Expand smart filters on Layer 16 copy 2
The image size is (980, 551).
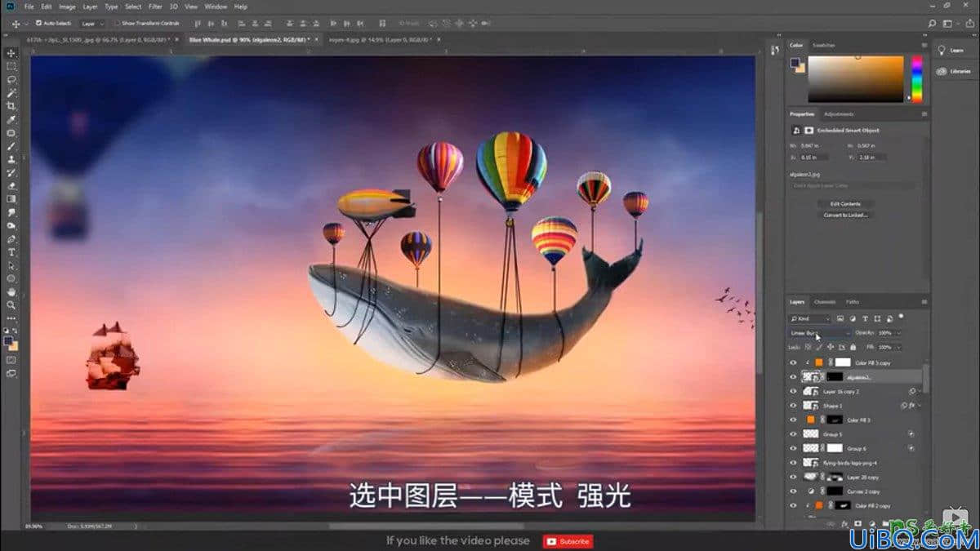coord(920,392)
